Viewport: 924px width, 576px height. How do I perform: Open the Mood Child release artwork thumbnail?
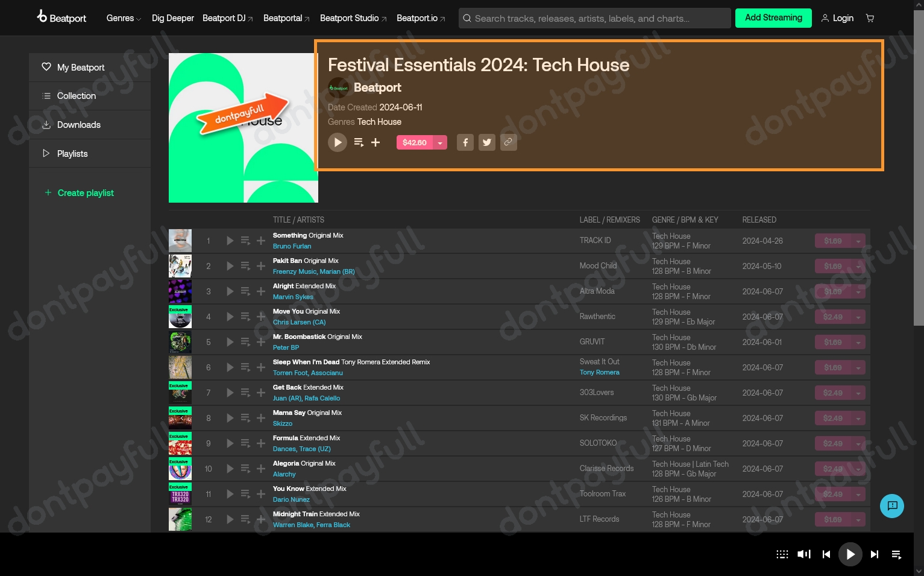click(180, 266)
